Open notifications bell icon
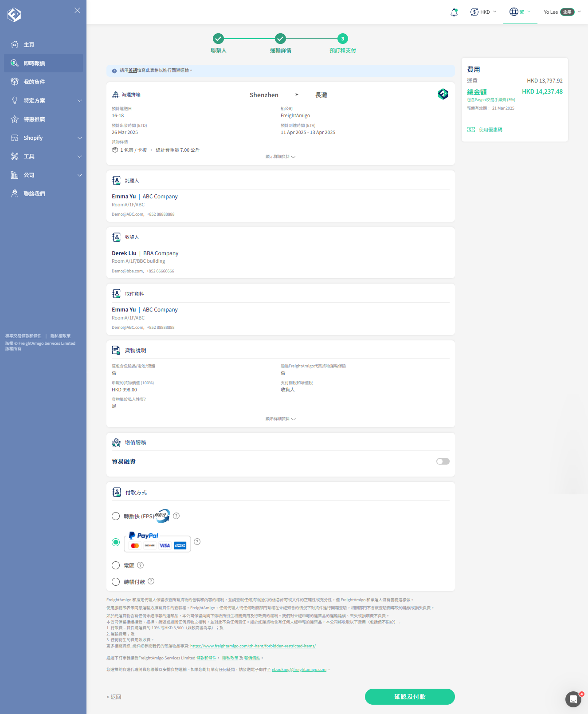 pyautogui.click(x=454, y=12)
